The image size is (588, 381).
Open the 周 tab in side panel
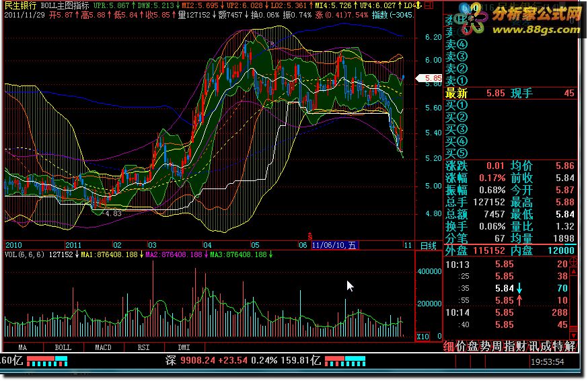pos(497,346)
